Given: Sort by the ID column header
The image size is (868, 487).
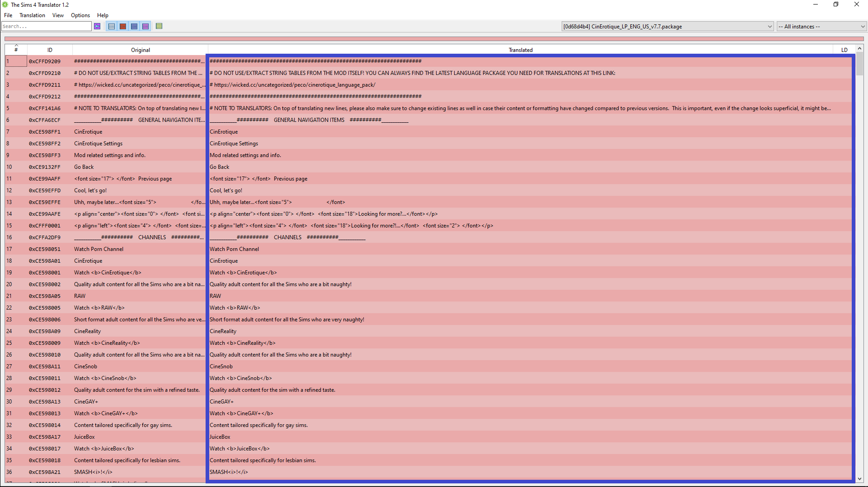Looking at the screenshot, I should click(x=50, y=50).
